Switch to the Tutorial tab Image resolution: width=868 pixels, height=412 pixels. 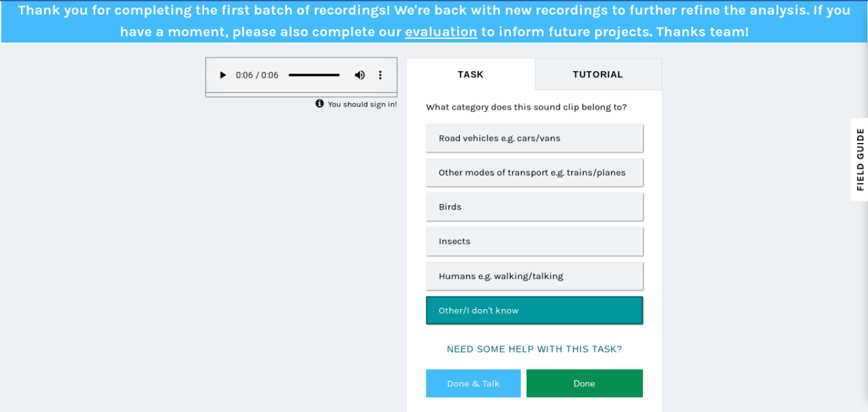(598, 75)
